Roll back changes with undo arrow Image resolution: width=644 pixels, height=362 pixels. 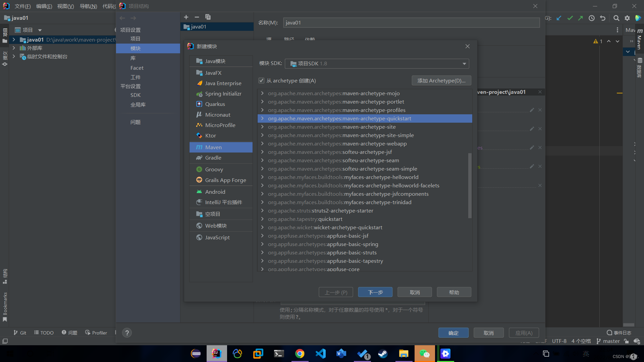(603, 18)
